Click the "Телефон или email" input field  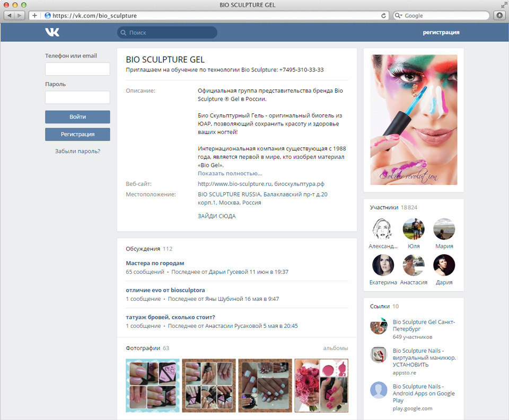77,69
